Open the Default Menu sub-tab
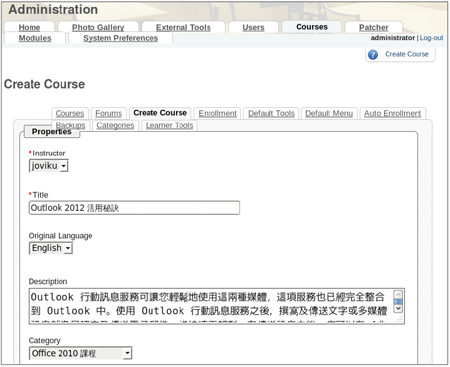 click(329, 113)
